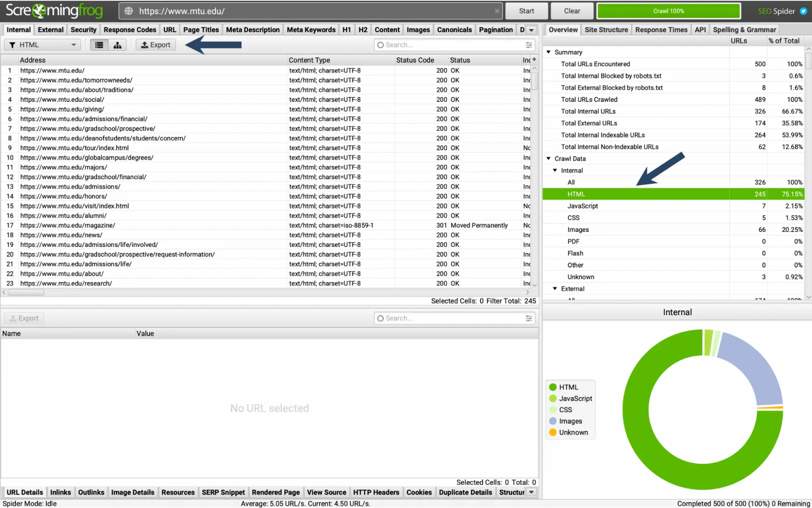812x508 pixels.
Task: Export the filtered HTML list
Action: click(156, 45)
